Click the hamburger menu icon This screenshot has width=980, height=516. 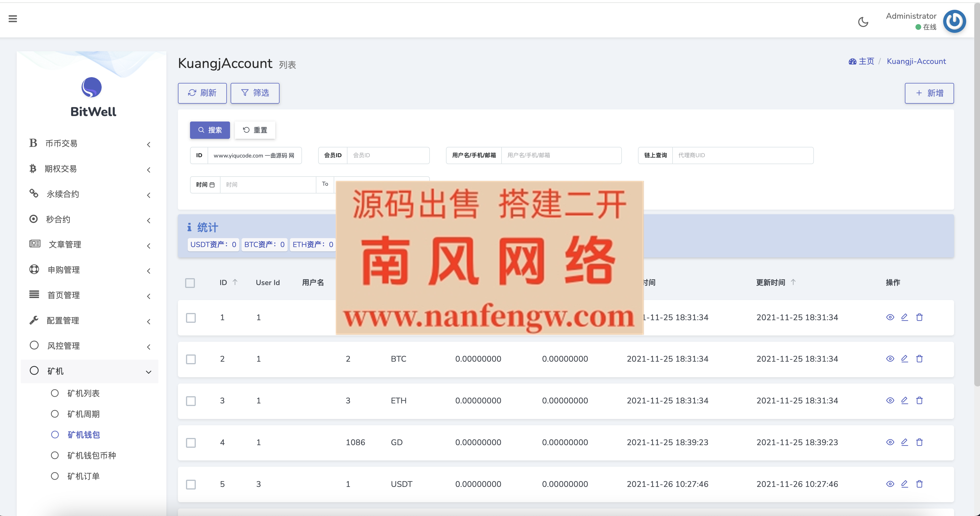point(13,19)
